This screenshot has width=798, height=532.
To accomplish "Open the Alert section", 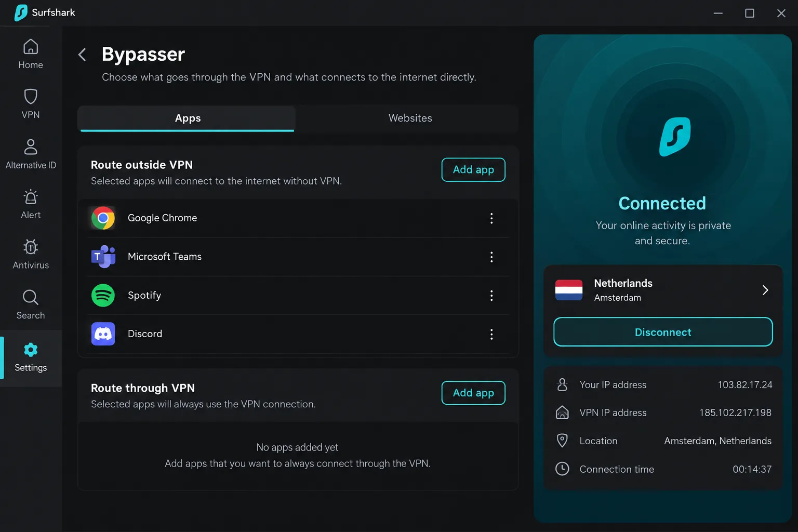I will [31, 204].
